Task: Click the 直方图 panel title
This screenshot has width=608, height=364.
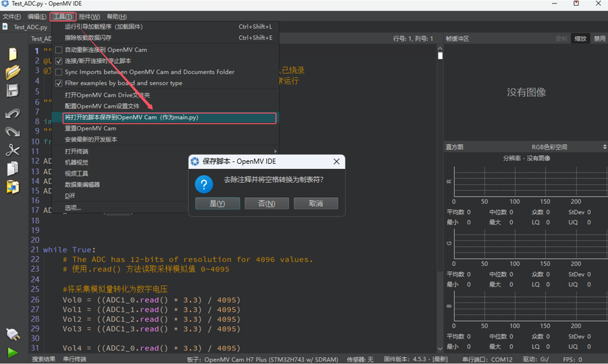Action: point(455,147)
